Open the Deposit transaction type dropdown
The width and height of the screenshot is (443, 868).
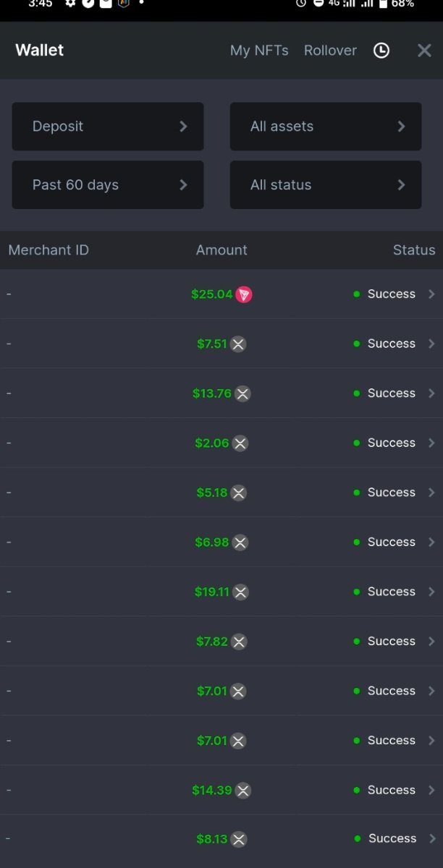[x=108, y=127]
